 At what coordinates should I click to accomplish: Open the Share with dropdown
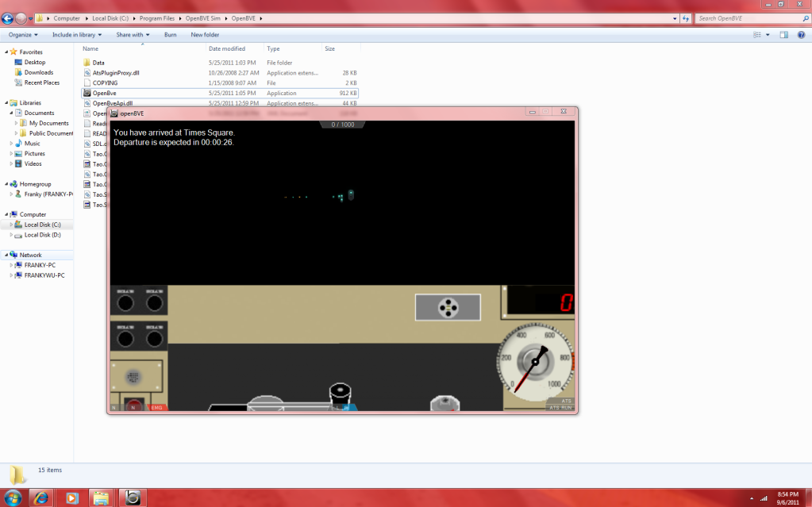[133, 35]
